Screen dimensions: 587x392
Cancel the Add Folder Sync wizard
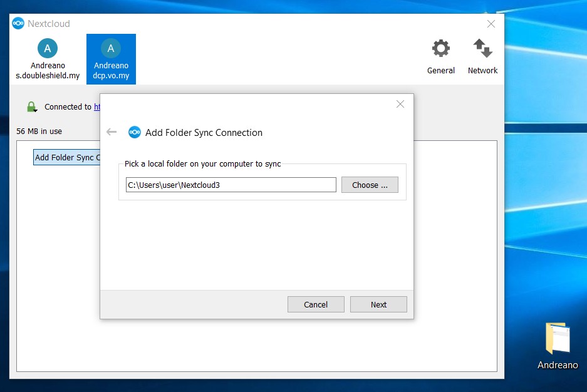pyautogui.click(x=316, y=304)
